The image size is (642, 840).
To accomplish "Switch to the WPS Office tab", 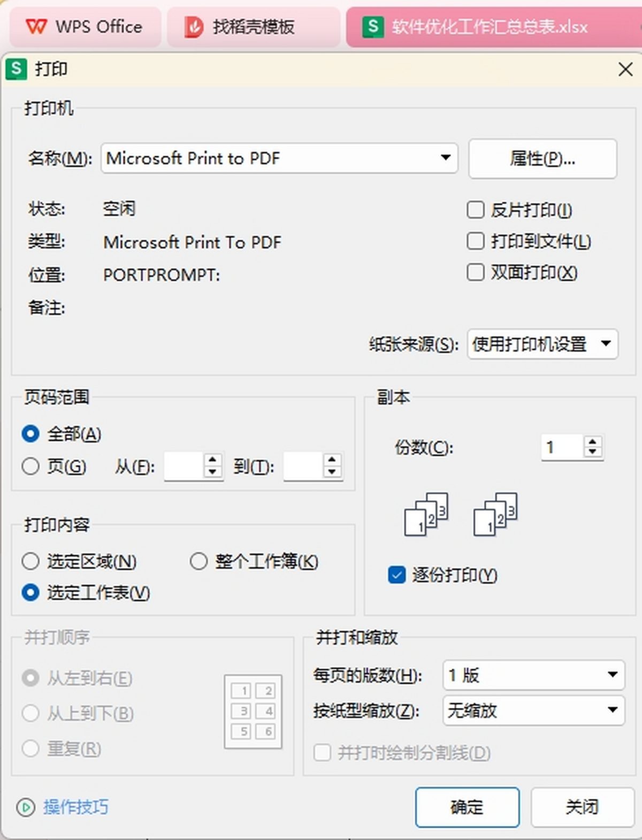I will (x=86, y=26).
